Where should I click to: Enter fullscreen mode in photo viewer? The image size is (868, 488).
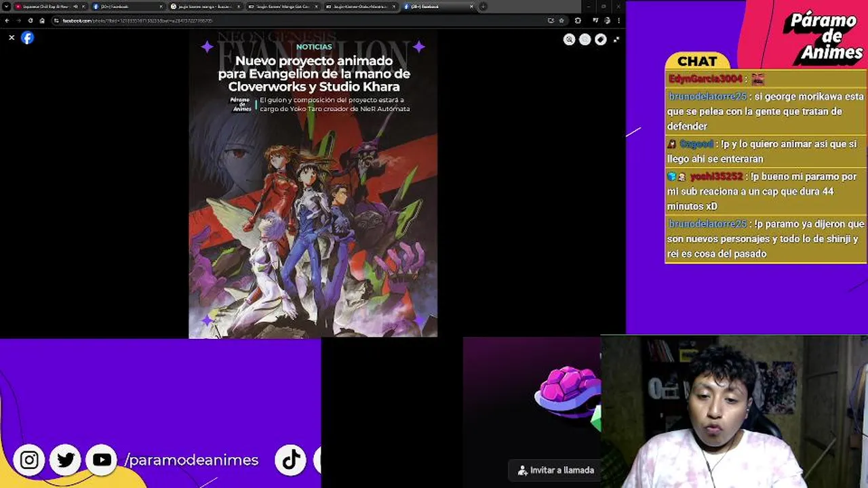(616, 39)
